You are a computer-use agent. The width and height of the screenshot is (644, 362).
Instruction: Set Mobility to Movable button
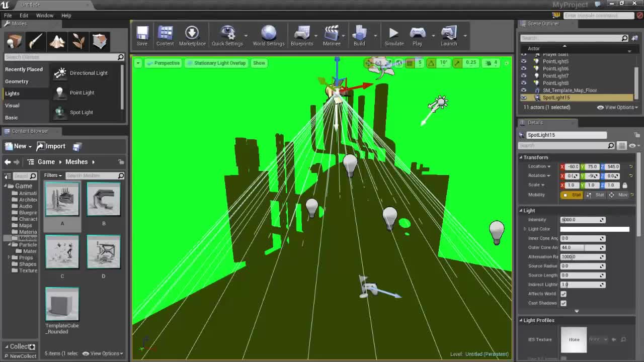point(619,195)
